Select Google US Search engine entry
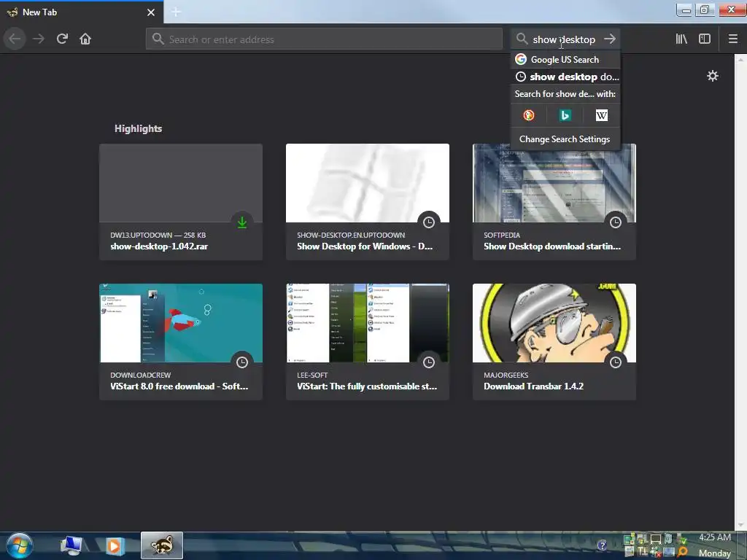This screenshot has height=560, width=747. 565,60
